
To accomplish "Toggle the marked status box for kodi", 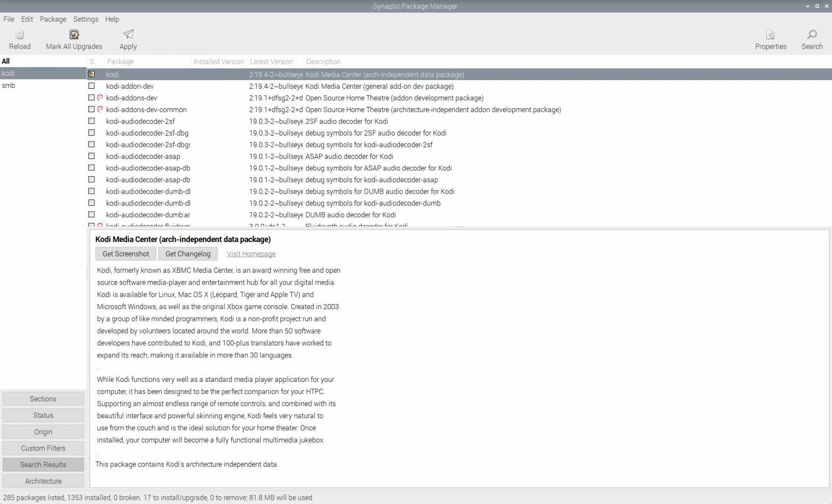I will [x=92, y=74].
